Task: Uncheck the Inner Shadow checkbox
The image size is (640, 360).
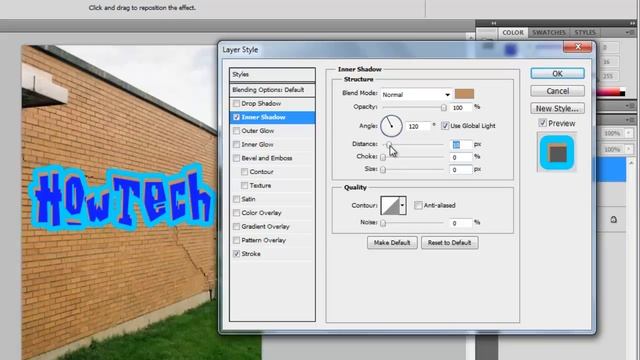Action: click(x=236, y=117)
